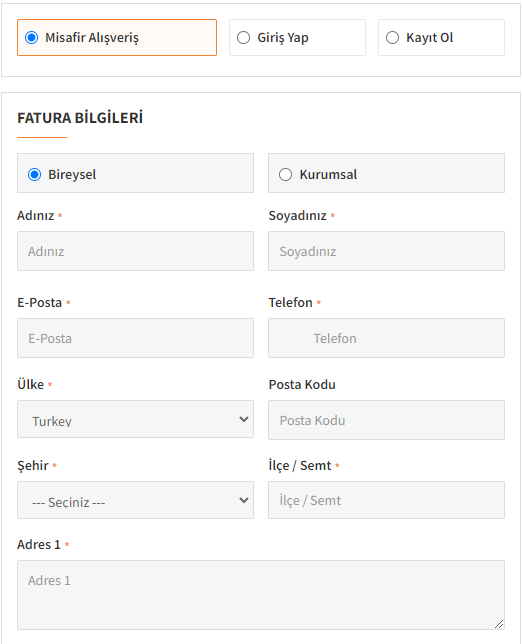
Task: Click the Giriş Yap label text
Action: pyautogui.click(x=283, y=38)
